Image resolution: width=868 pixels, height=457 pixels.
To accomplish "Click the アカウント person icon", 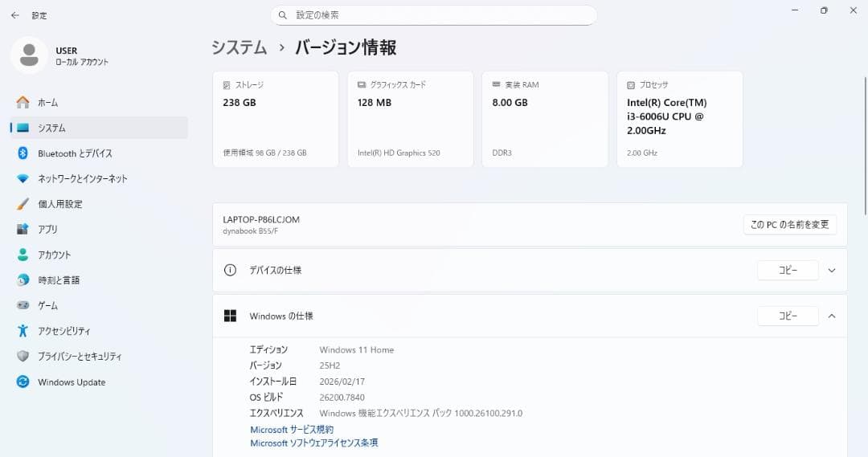I will click(x=23, y=255).
